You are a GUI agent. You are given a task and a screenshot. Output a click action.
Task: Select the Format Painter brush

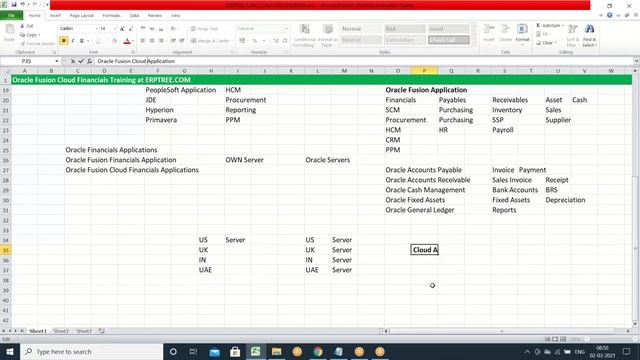tap(37, 43)
